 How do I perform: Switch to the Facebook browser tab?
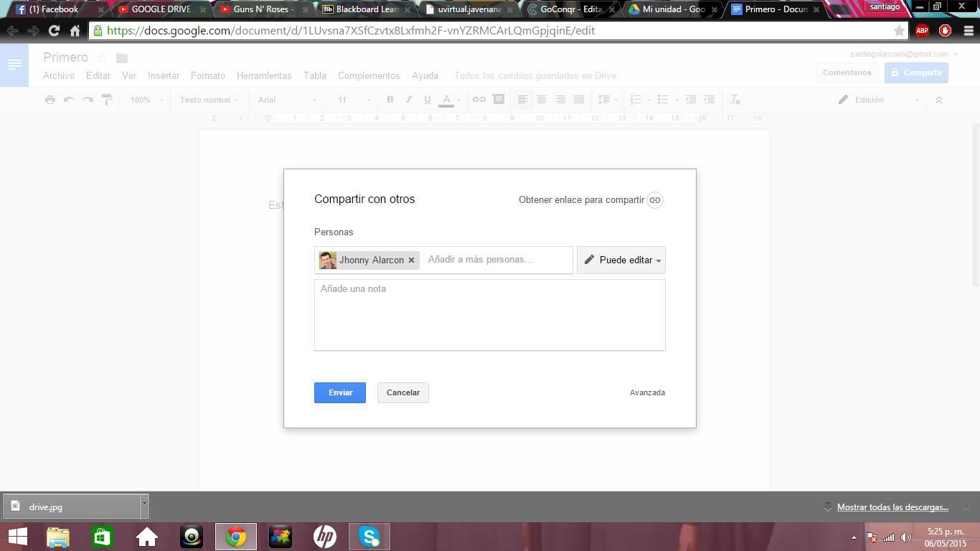[54, 9]
